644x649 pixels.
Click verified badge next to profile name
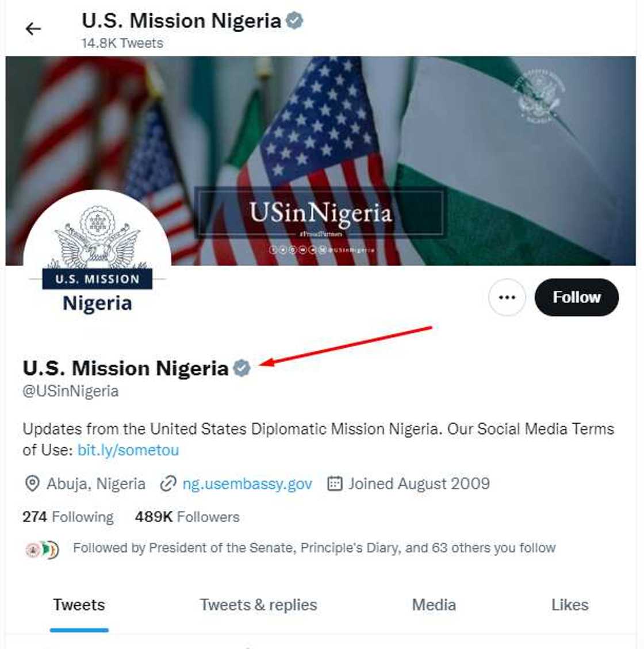click(242, 368)
